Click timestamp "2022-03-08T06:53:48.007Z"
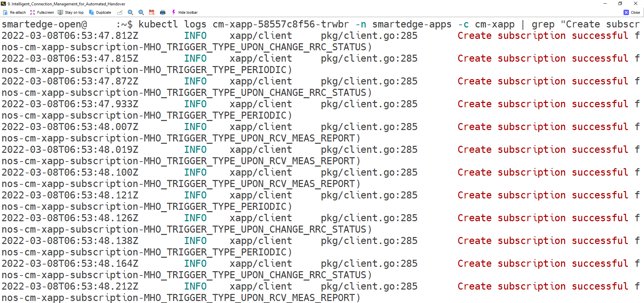The height and width of the screenshot is (303, 644). 70,127
